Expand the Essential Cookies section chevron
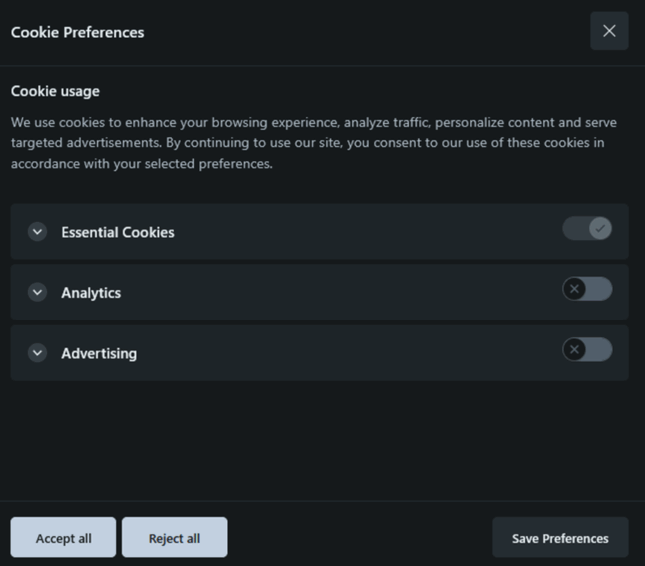Viewport: 645px width, 566px height. pyautogui.click(x=38, y=232)
